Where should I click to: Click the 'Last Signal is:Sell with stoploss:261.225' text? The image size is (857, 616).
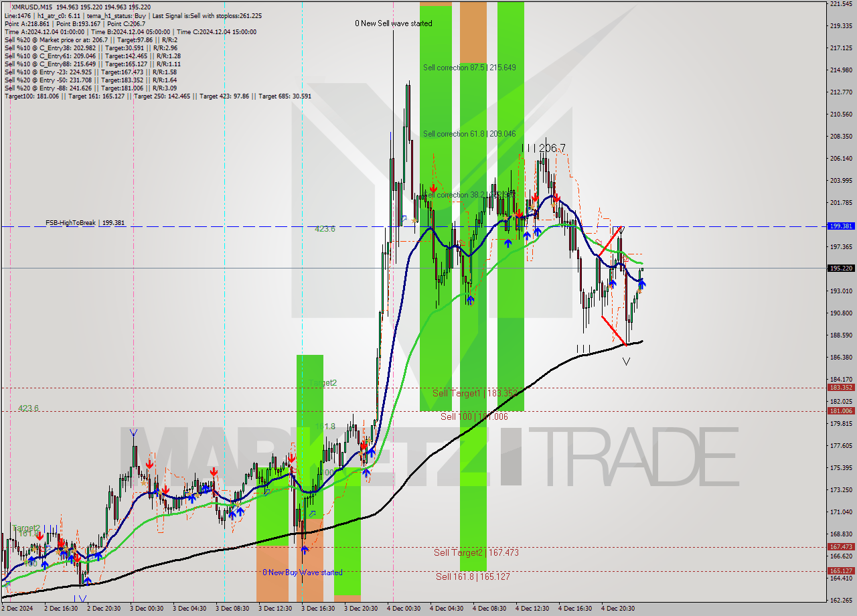(207, 15)
